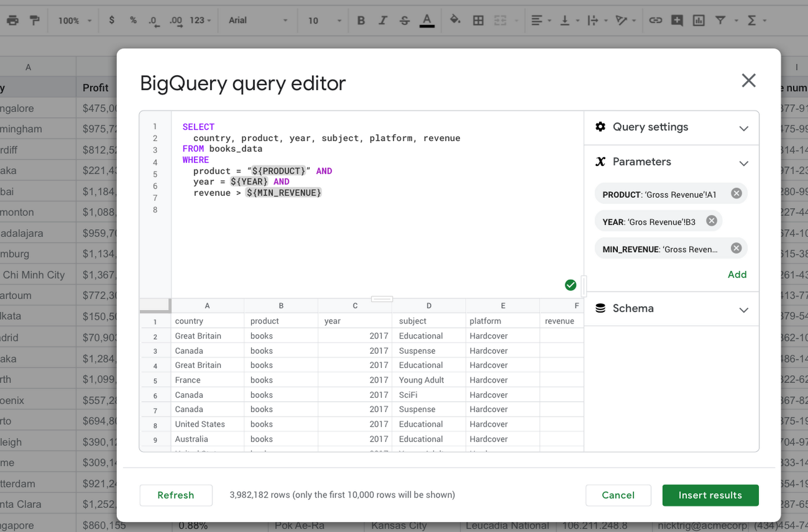Click the Refresh button
Screen dimensions: 808x532
[x=176, y=495]
